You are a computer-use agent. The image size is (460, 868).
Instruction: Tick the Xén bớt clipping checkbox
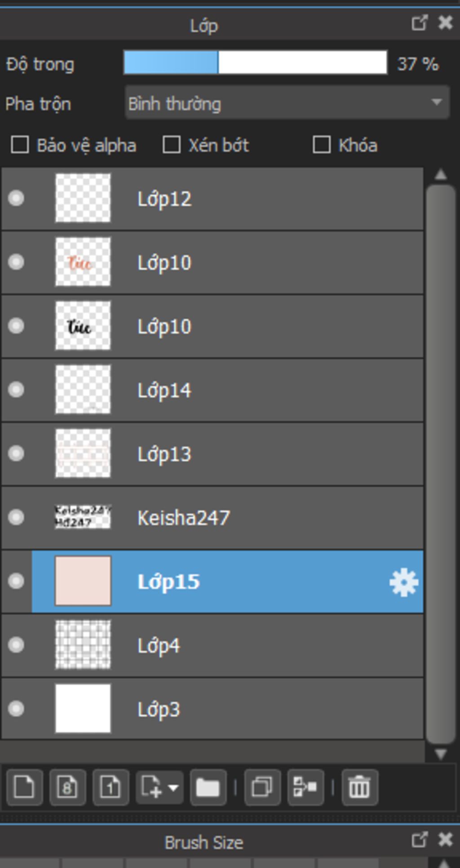click(172, 145)
